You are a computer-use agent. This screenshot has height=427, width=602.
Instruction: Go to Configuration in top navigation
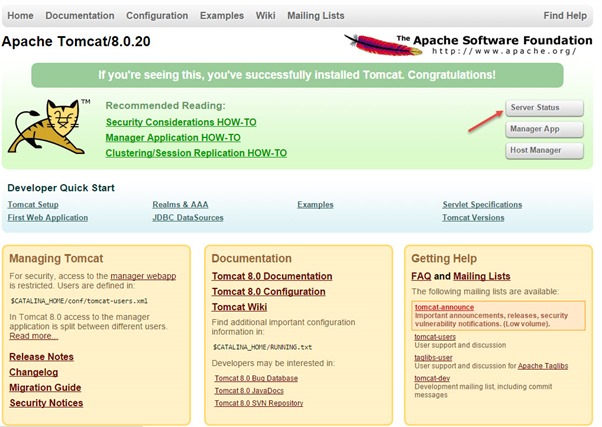pyautogui.click(x=157, y=16)
